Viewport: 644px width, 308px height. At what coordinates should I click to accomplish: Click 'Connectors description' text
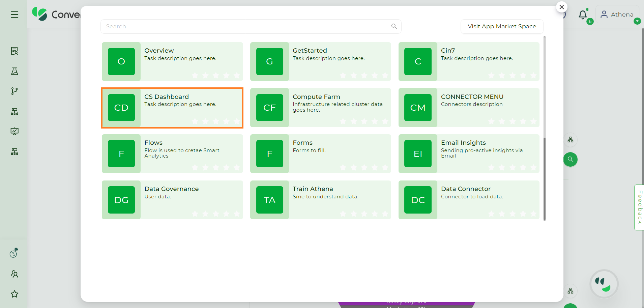(472, 104)
